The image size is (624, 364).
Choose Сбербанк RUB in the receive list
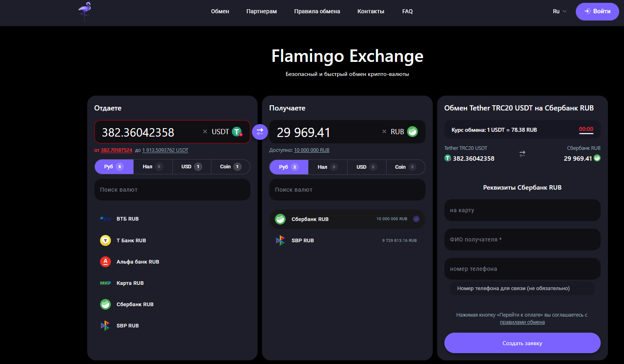point(347,219)
